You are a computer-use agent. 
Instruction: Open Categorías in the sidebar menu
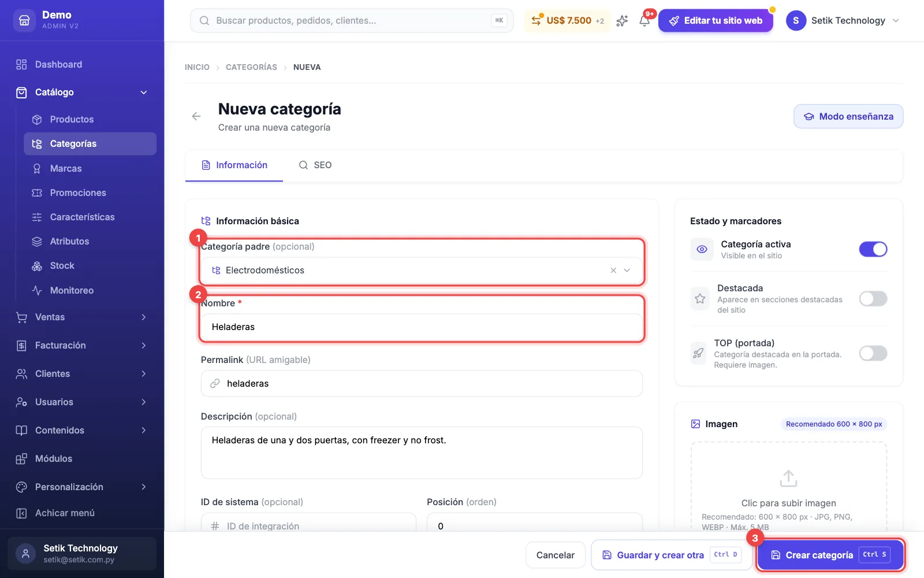click(90, 143)
